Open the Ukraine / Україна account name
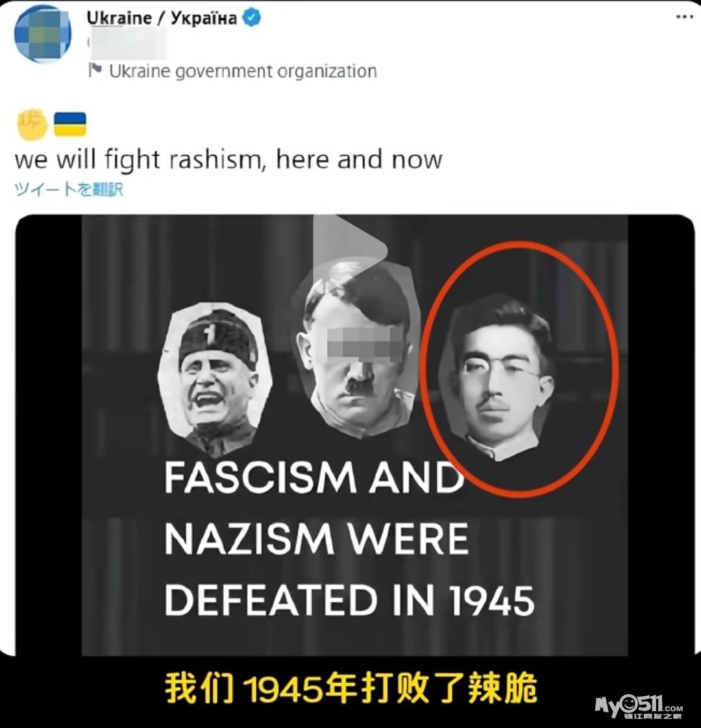Viewport: 701px width, 728px height. pyautogui.click(x=162, y=18)
